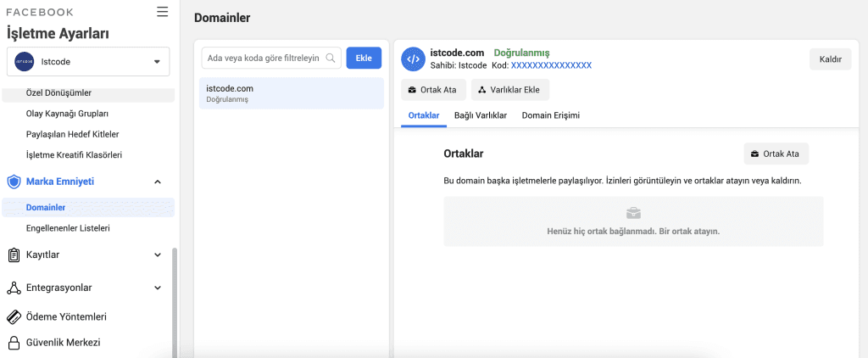Click the Entegrasyonlar nodes icon
The height and width of the screenshot is (358, 868).
(x=14, y=288)
